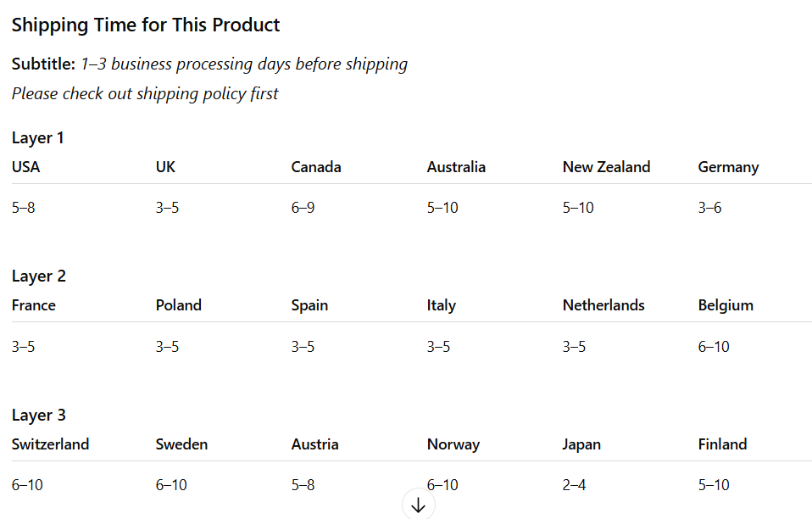The image size is (812, 519).
Task: Click the USA column header
Action: (x=26, y=167)
